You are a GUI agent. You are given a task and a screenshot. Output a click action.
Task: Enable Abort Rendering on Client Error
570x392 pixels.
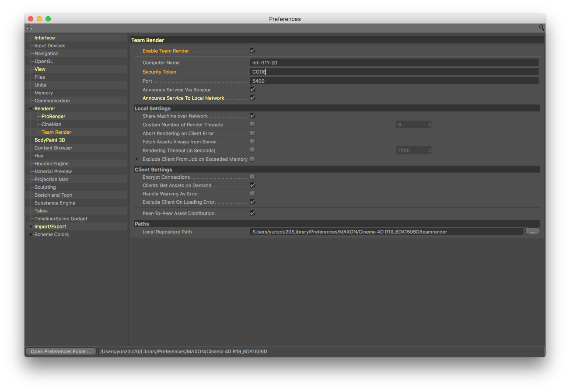pyautogui.click(x=252, y=133)
